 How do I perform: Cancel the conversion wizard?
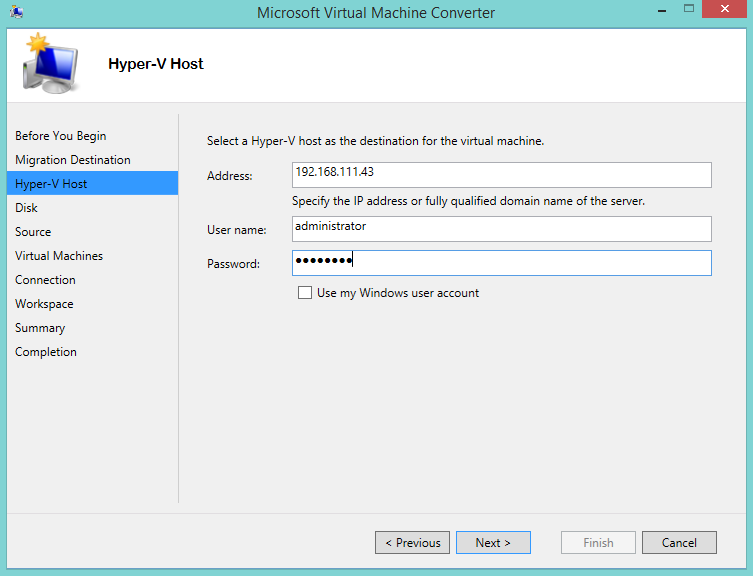679,542
